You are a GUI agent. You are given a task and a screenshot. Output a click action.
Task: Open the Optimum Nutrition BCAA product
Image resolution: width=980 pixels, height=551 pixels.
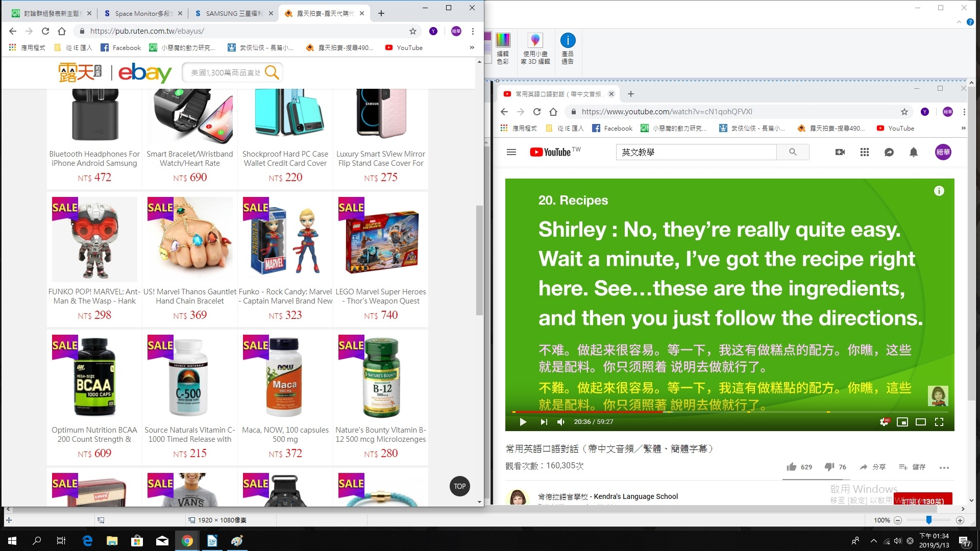(x=94, y=397)
